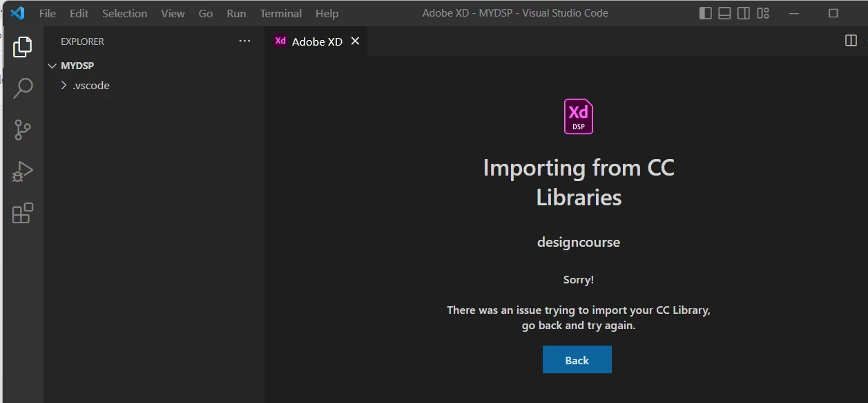Viewport: 868px width, 403px height.
Task: Close the Adobe XD tab
Action: pyautogui.click(x=355, y=41)
